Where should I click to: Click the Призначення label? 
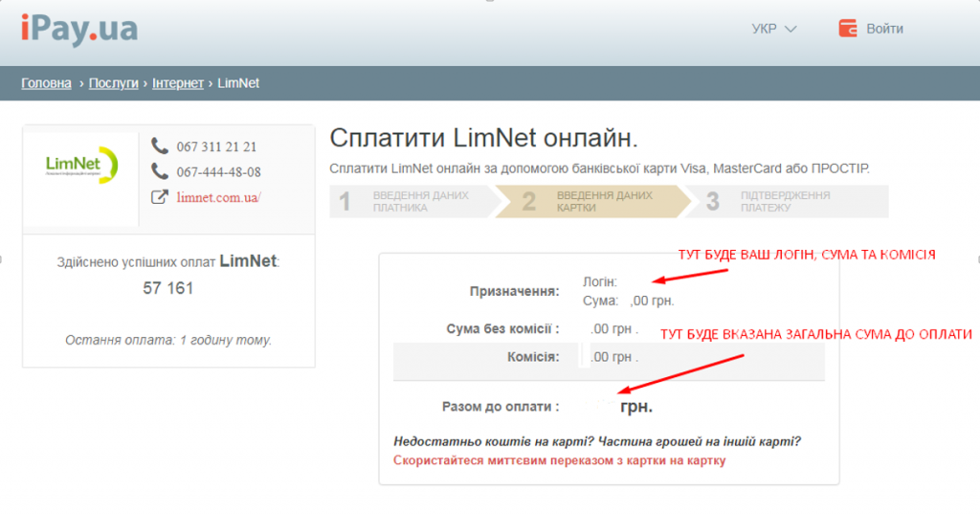coord(514,291)
